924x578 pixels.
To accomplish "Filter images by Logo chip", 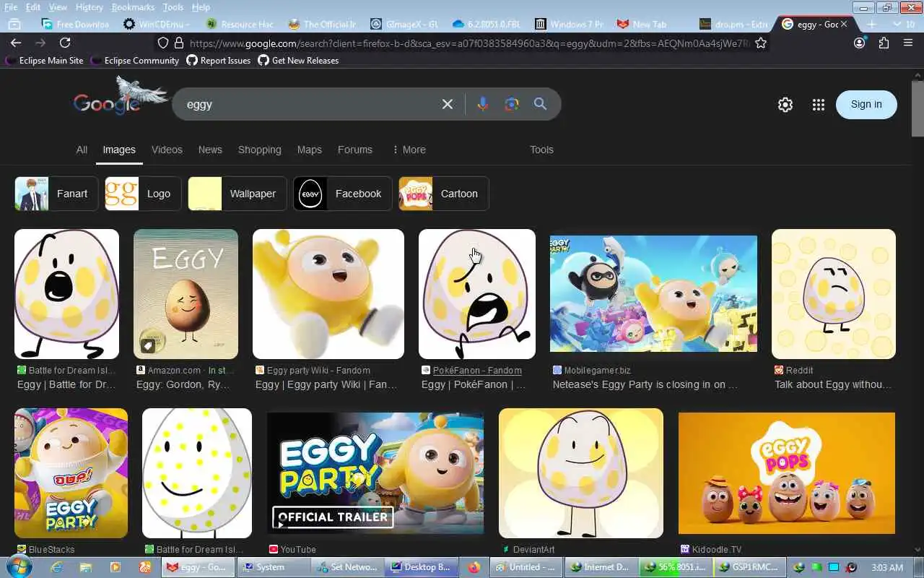I will tap(143, 194).
